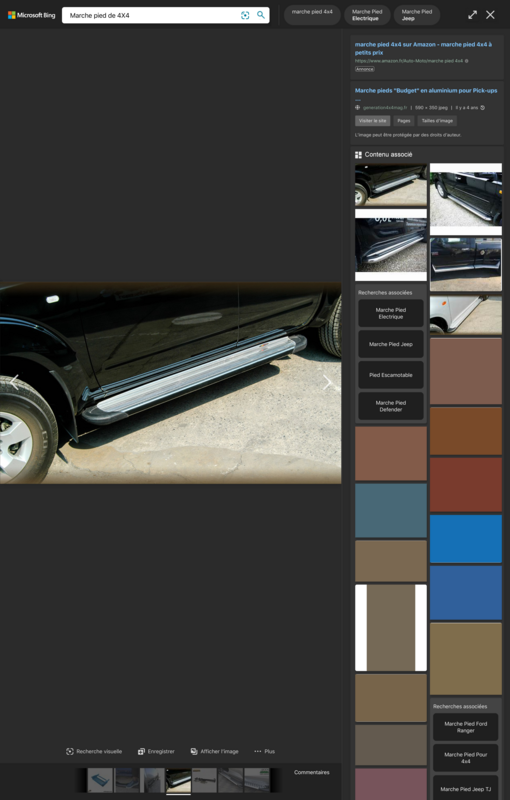Click the main black pickup running-board image
This screenshot has width=510, height=800.
tap(170, 383)
